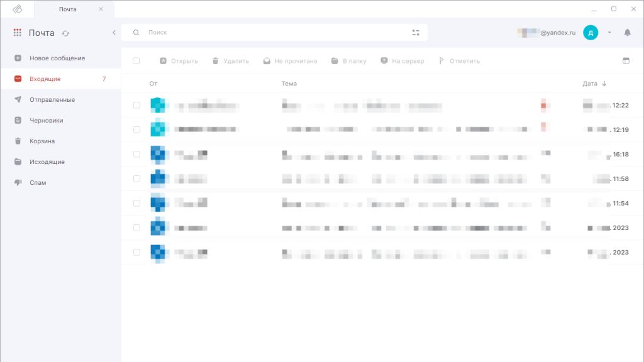Viewport: 644px width, 362px height.
Task: Expand the account dropdown arrow
Action: pyautogui.click(x=609, y=33)
